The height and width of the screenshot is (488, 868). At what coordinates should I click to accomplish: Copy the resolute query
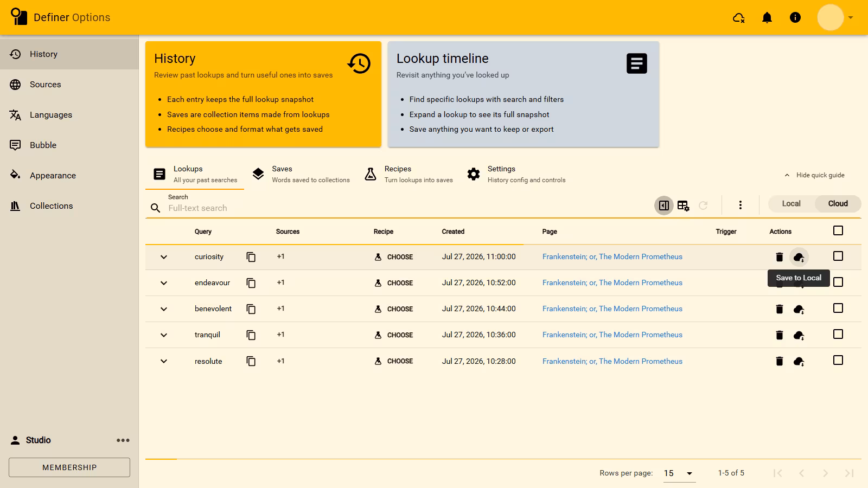(x=251, y=361)
